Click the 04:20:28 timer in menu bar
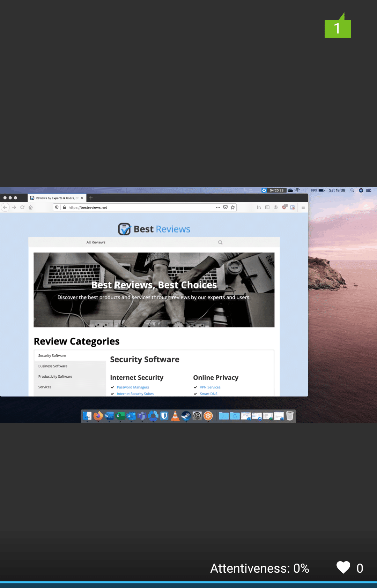The height and width of the screenshot is (588, 377). click(276, 190)
